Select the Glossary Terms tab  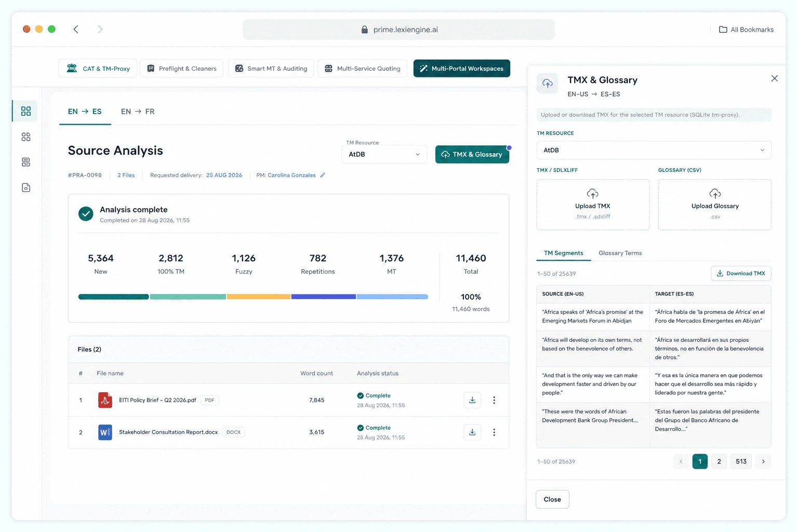click(x=620, y=253)
